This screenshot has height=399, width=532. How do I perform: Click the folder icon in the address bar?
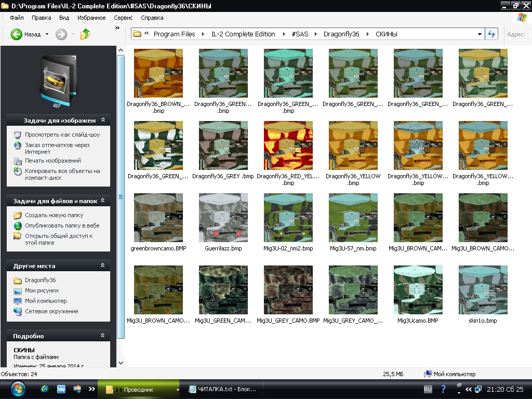pyautogui.click(x=137, y=34)
